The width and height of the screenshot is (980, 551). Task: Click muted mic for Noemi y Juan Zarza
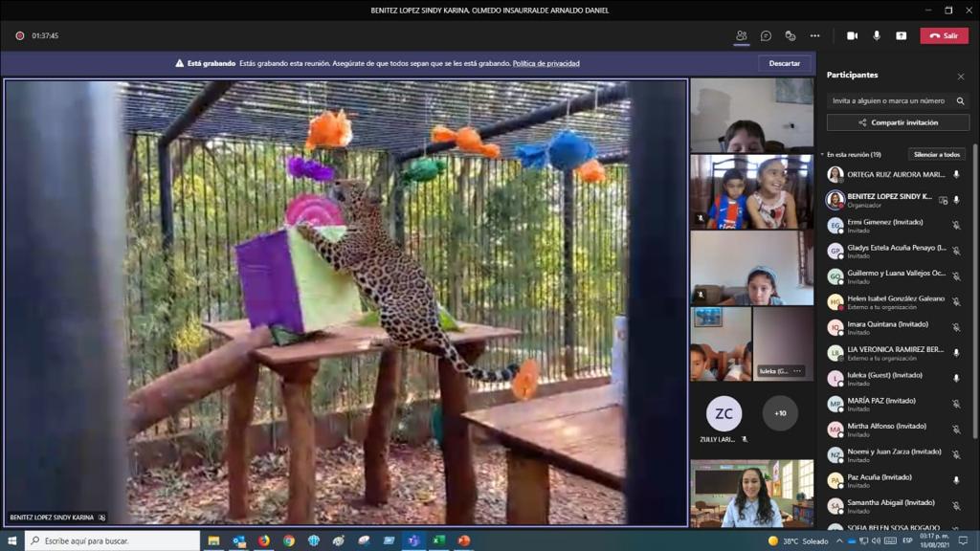coord(956,454)
